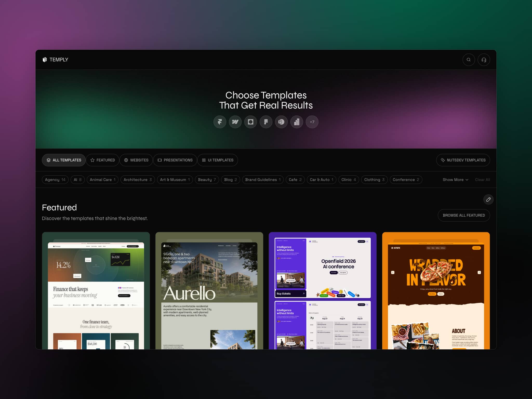
Task: Select the PowerPoint platform icon
Action: (x=281, y=122)
